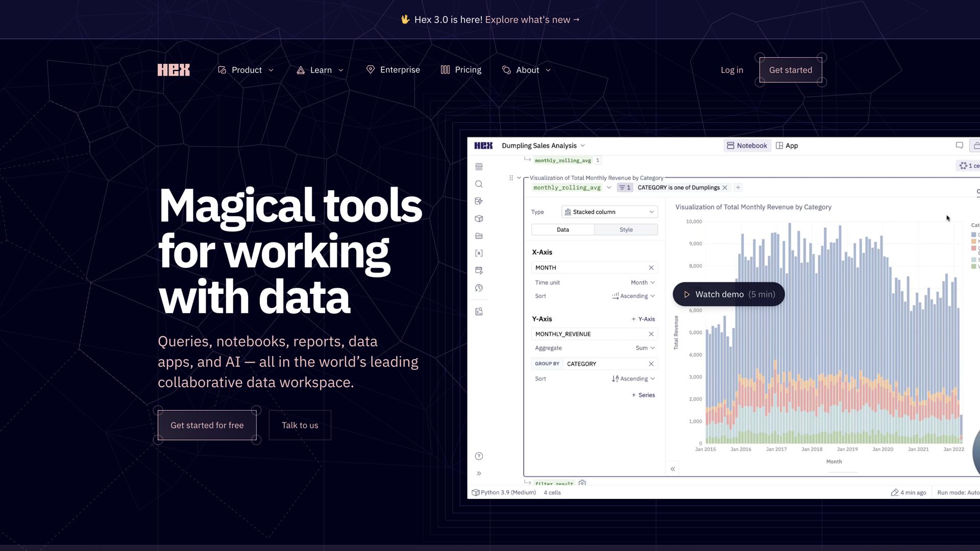Click the variables [x] sidebar icon
Screen dimensions: 980x551
pyautogui.click(x=479, y=253)
